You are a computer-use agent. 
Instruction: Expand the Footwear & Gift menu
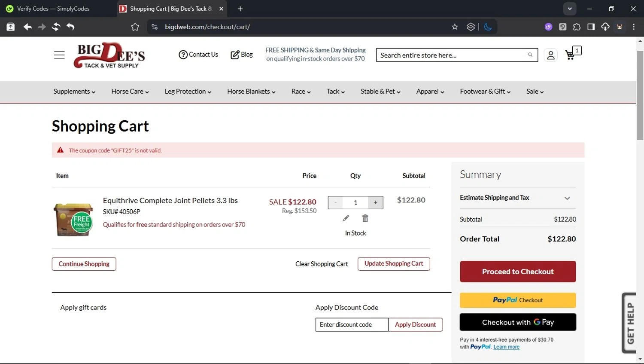[x=485, y=92]
